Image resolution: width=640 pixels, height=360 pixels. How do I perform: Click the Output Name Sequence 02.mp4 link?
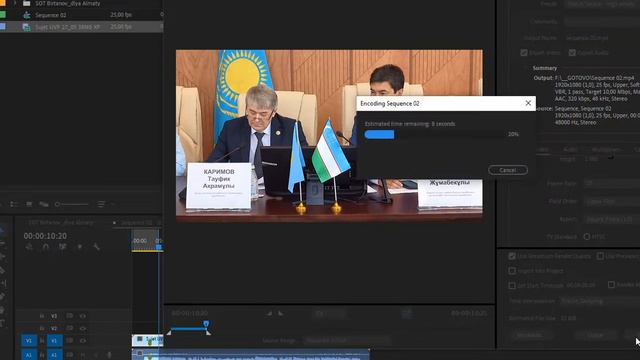point(587,38)
